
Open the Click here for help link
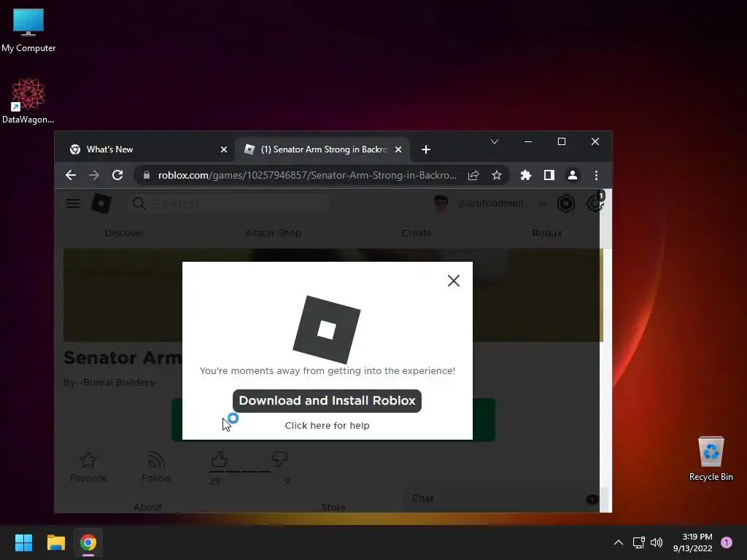coord(327,426)
